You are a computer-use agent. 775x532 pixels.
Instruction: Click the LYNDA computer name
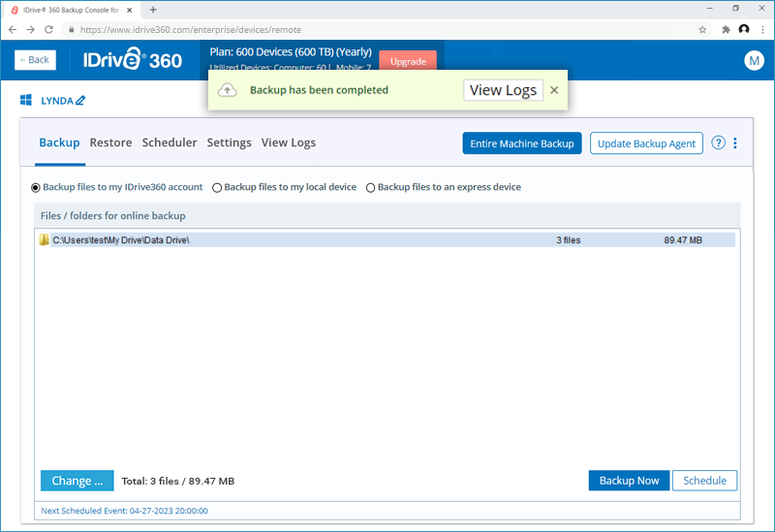click(x=57, y=101)
